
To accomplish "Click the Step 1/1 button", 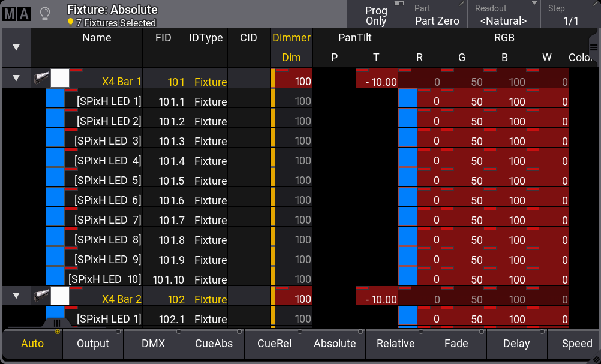I will tap(570, 15).
